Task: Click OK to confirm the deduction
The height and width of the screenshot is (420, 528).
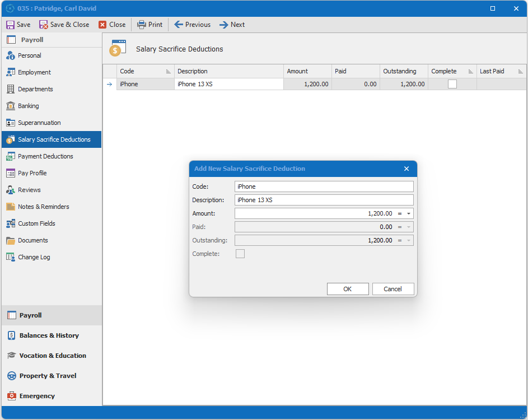Action: (x=348, y=289)
